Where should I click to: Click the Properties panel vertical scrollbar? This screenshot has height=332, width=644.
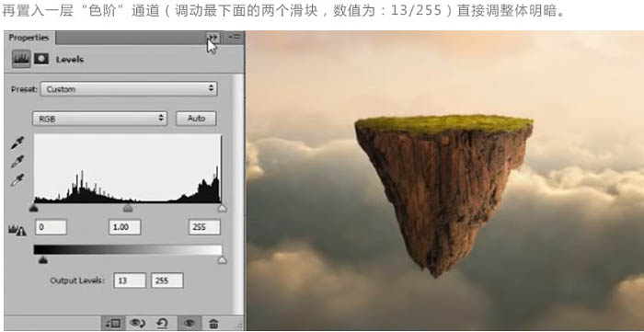(237, 194)
